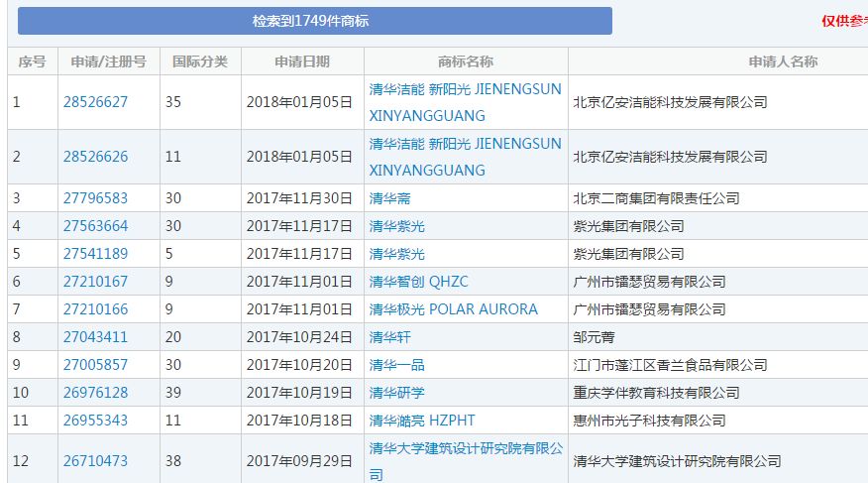Open 清华大学建筑设计研究院有限公司 trademark link
This screenshot has width=868, height=483.
(466, 461)
